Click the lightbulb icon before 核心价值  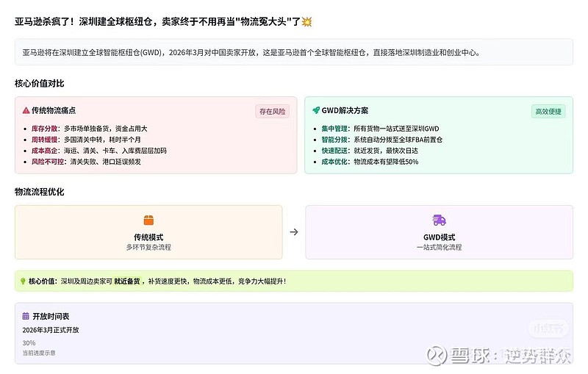23,281
